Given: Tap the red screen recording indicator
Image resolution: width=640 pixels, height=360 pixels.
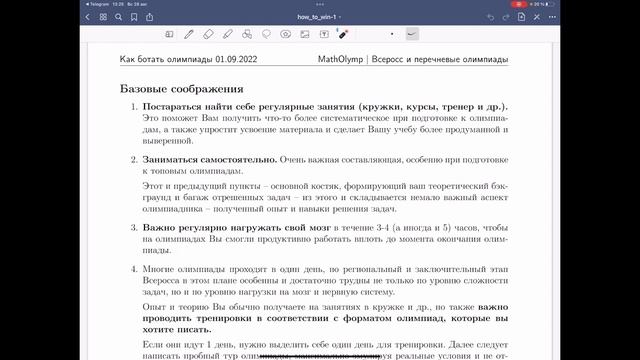Looking at the screenshot, I should pos(518,4).
